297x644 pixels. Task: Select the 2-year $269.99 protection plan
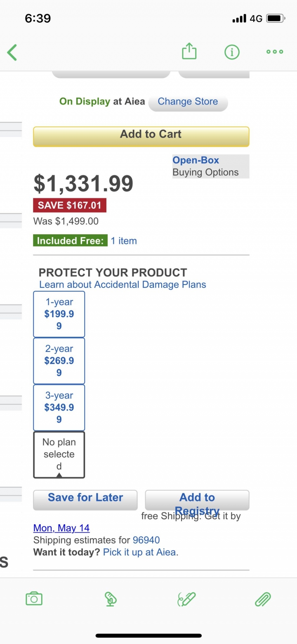[59, 361]
